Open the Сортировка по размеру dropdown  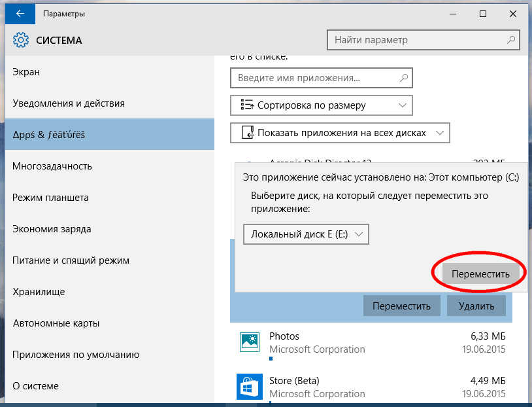(x=322, y=105)
